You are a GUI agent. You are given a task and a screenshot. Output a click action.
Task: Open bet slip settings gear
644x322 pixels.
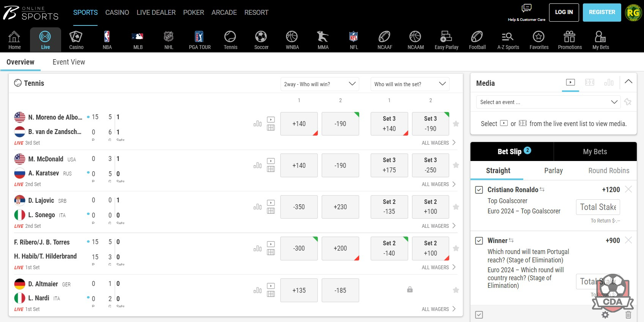point(605,315)
